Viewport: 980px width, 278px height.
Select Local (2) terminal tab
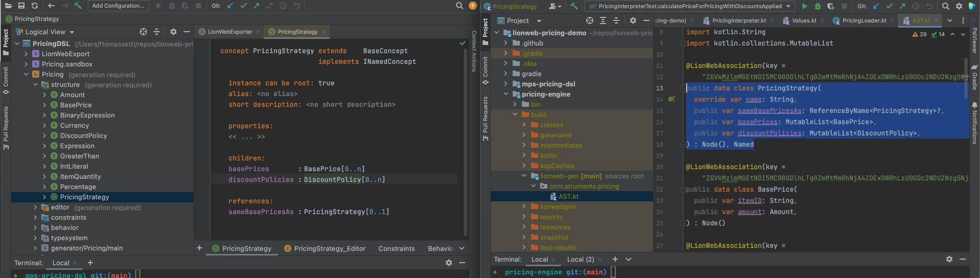[x=581, y=259]
